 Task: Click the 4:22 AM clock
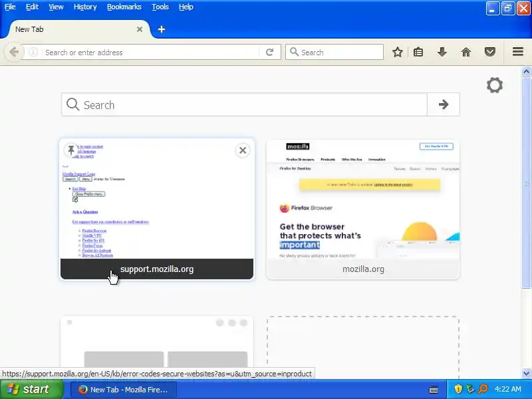[x=508, y=389]
